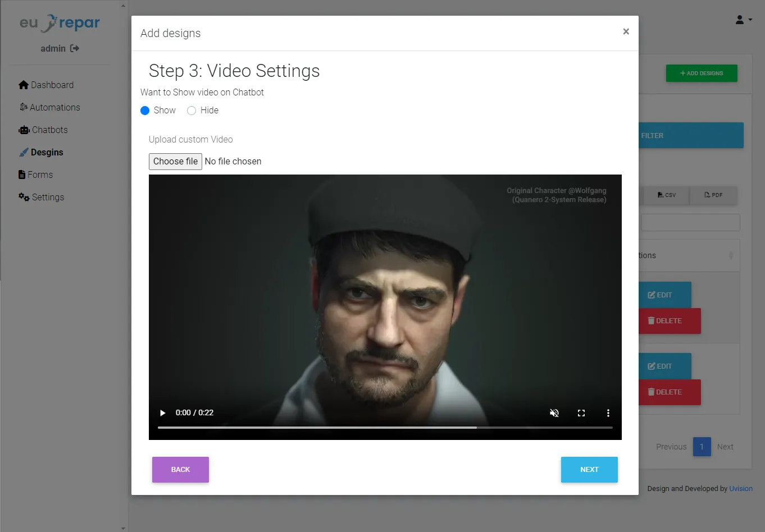
Task: Select the Hide radio option
Action: pos(192,111)
